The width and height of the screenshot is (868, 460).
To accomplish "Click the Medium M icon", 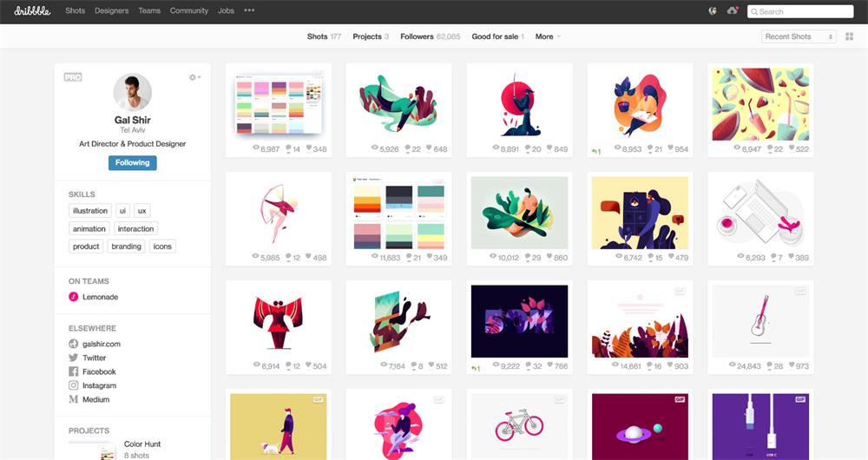I will [x=73, y=399].
